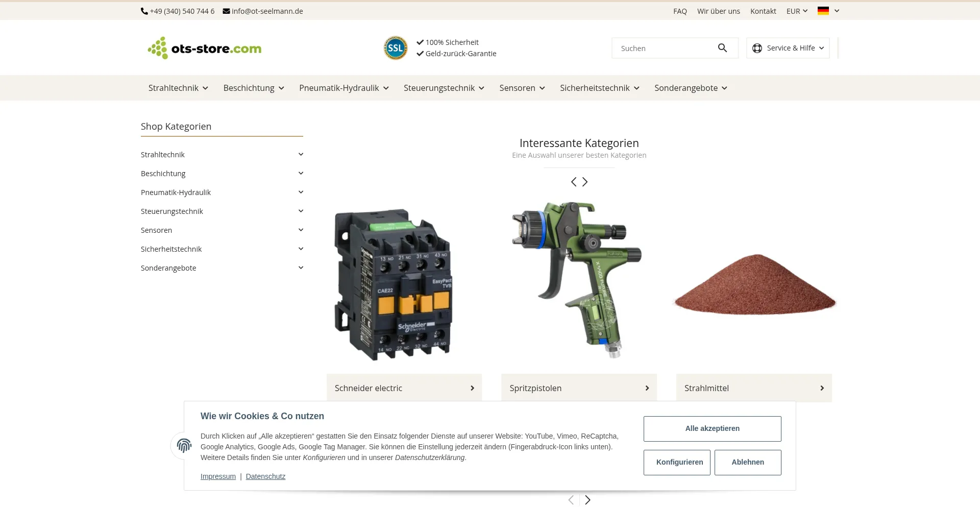The width and height of the screenshot is (980, 507).
Task: Open the FAQ link
Action: (680, 11)
